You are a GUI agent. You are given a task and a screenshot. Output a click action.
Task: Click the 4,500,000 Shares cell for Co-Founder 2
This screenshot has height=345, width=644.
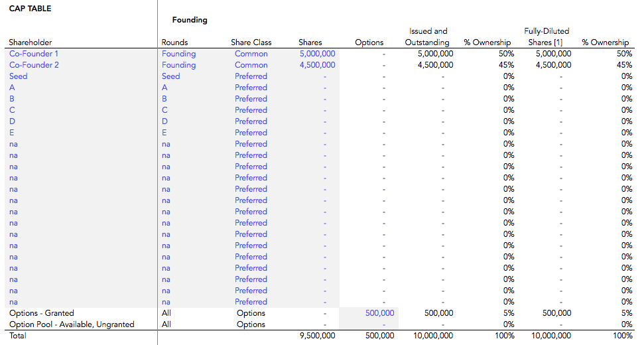pyautogui.click(x=317, y=65)
